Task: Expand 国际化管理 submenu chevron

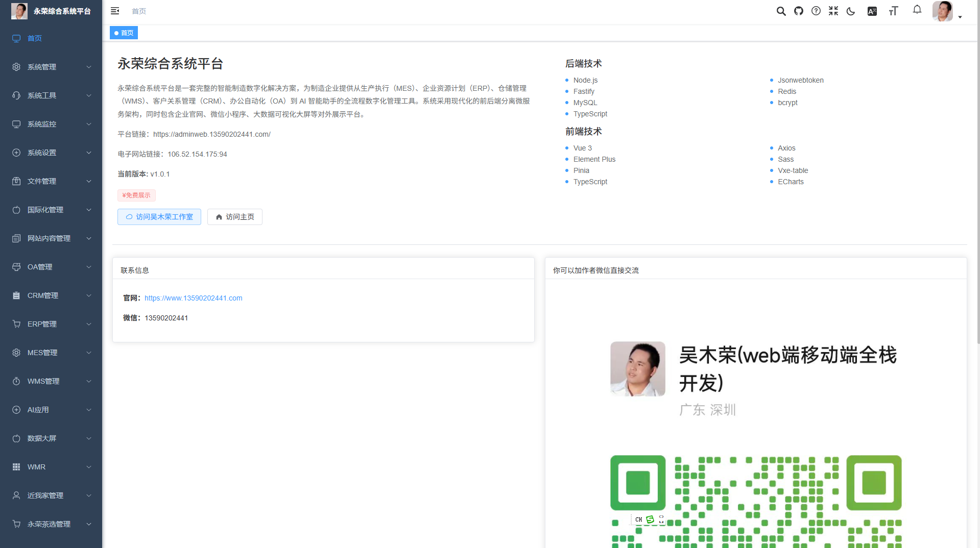Action: point(89,210)
